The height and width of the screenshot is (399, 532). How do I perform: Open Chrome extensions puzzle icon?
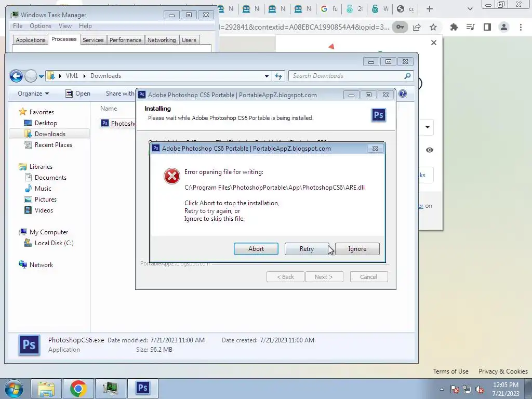[x=454, y=27]
